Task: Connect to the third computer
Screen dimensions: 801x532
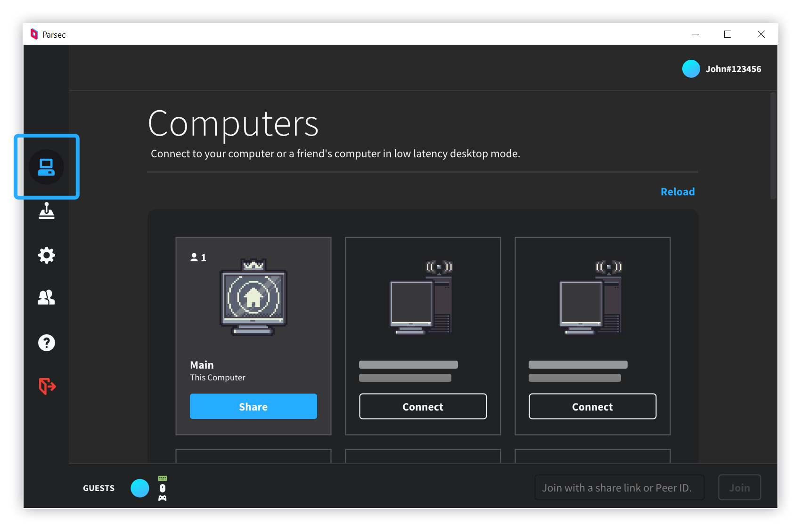Action: click(592, 406)
